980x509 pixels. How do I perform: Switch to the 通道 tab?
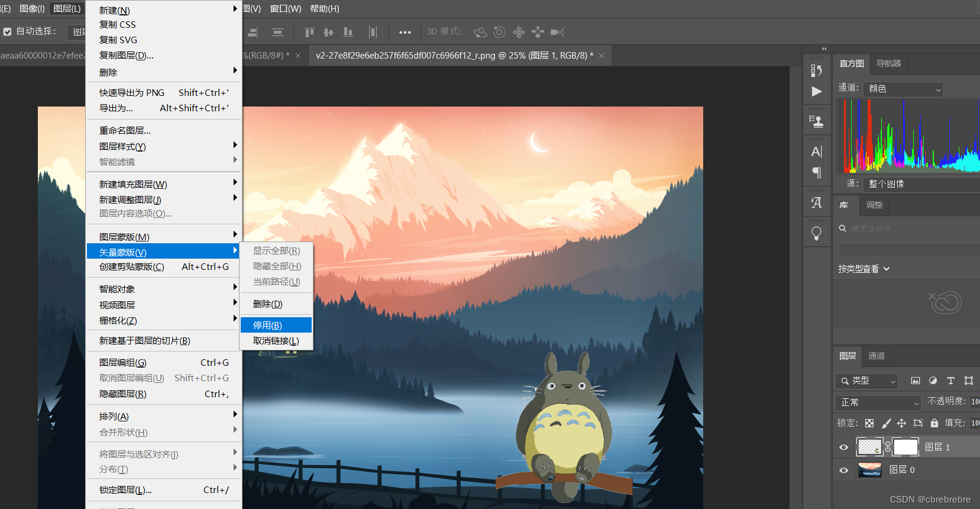876,356
